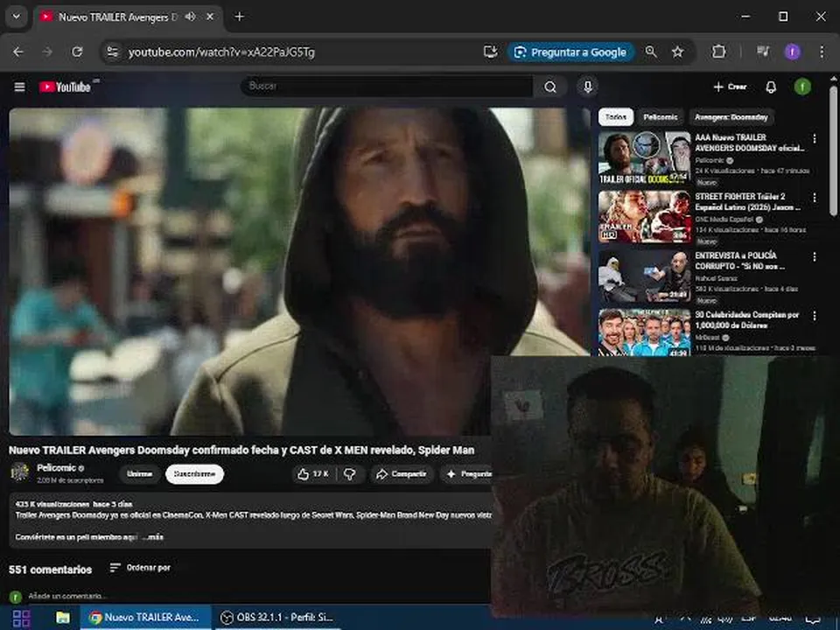Click the 551 comentarios heading
The height and width of the screenshot is (630, 840).
click(x=51, y=570)
